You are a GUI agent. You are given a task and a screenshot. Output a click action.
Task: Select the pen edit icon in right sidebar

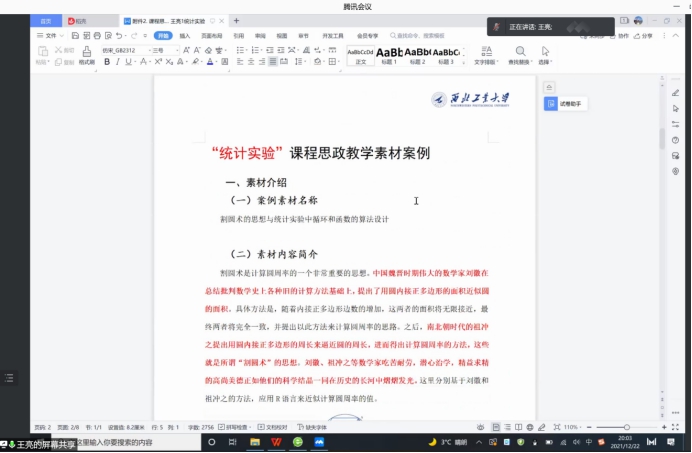pos(676,93)
